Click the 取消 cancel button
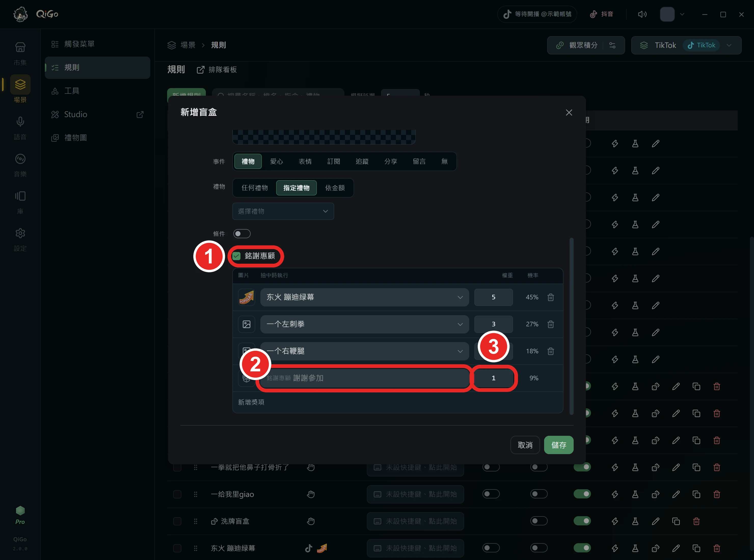 tap(525, 445)
